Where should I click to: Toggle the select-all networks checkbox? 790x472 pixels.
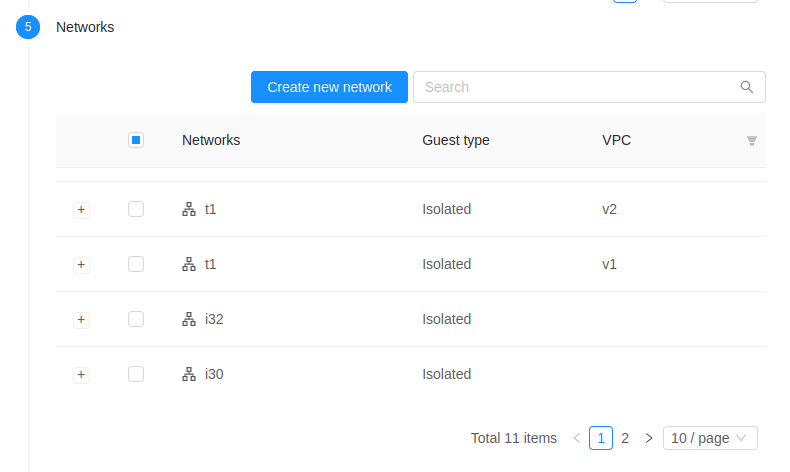coord(136,140)
